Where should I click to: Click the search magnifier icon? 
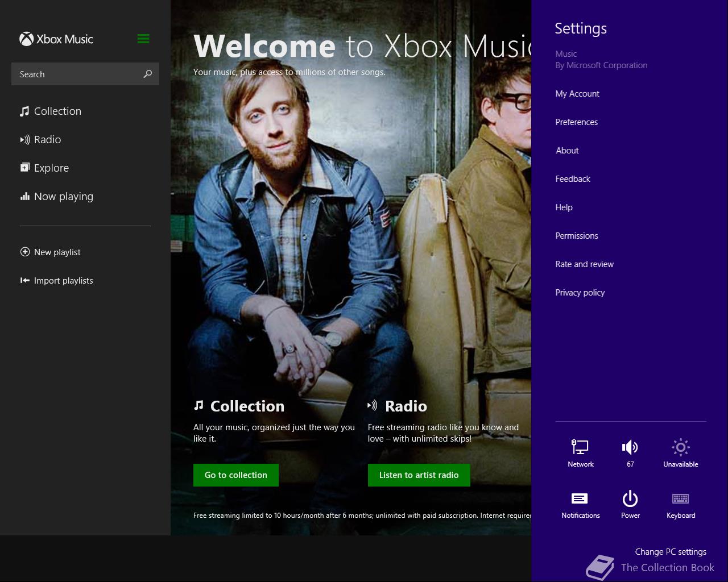point(148,74)
